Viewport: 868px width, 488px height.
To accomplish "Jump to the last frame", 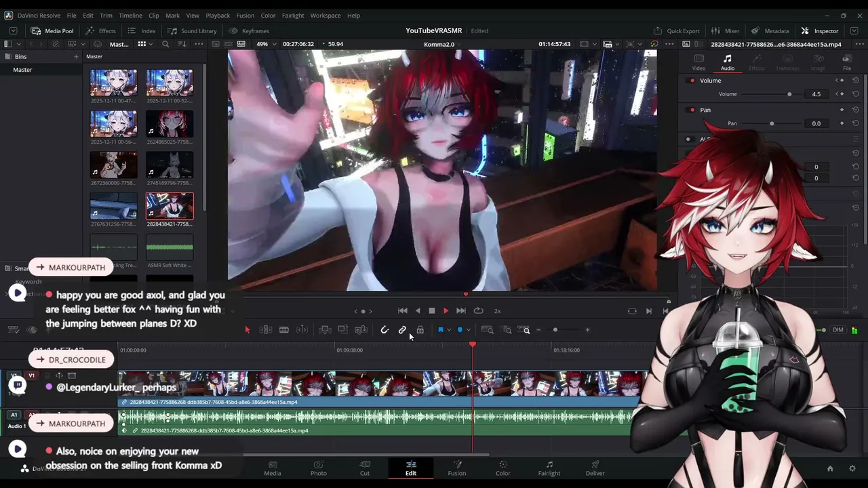I will click(x=461, y=311).
